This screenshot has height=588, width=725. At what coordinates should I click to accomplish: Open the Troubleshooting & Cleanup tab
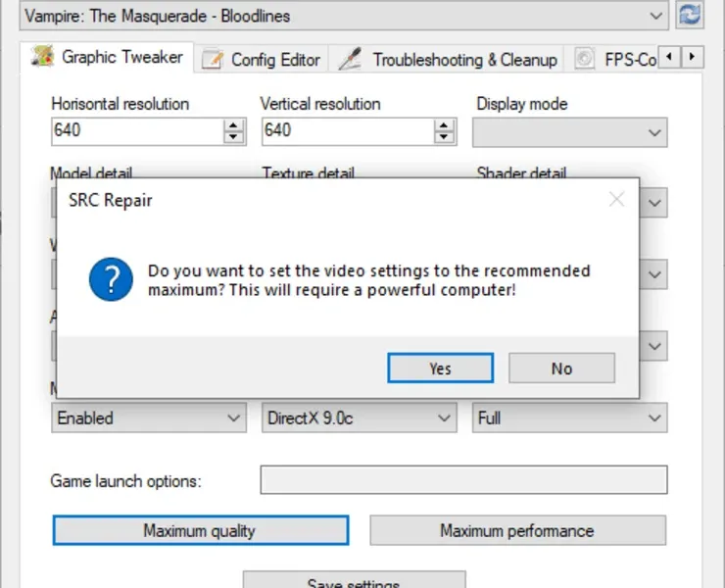pos(446,60)
